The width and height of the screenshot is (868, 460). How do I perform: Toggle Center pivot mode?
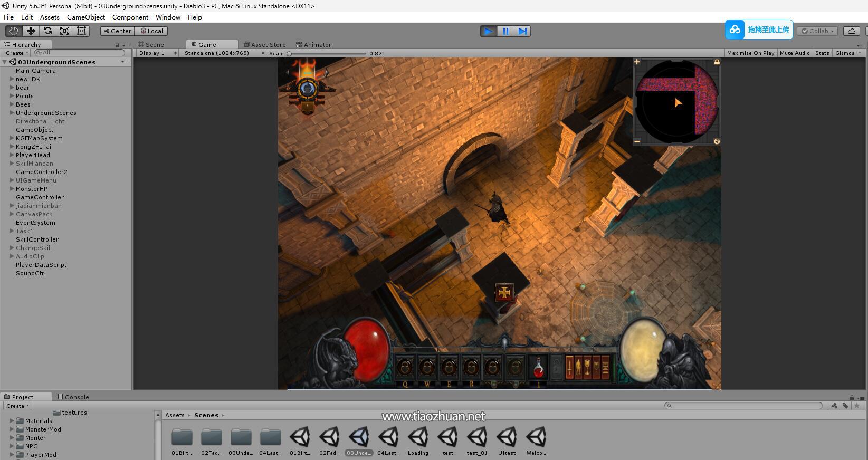(117, 31)
